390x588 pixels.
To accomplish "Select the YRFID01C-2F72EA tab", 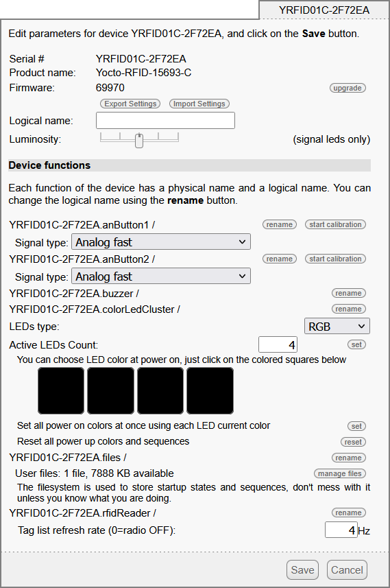I will coord(324,10).
